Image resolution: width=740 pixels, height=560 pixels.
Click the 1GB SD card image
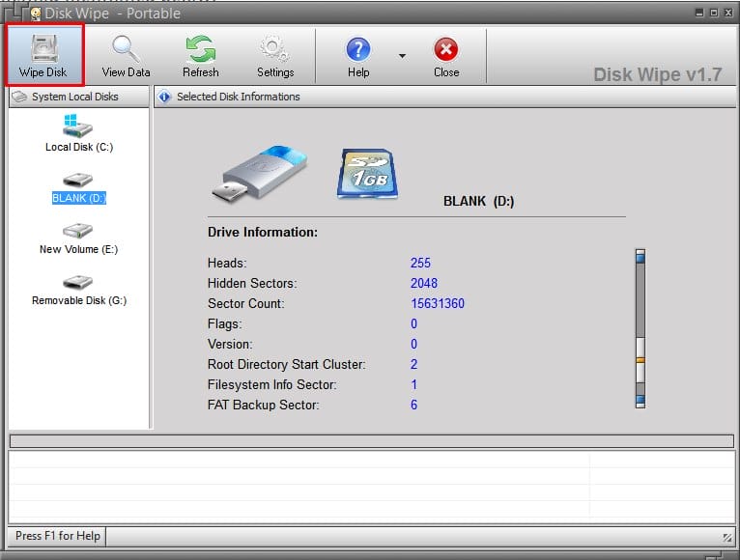click(x=368, y=173)
